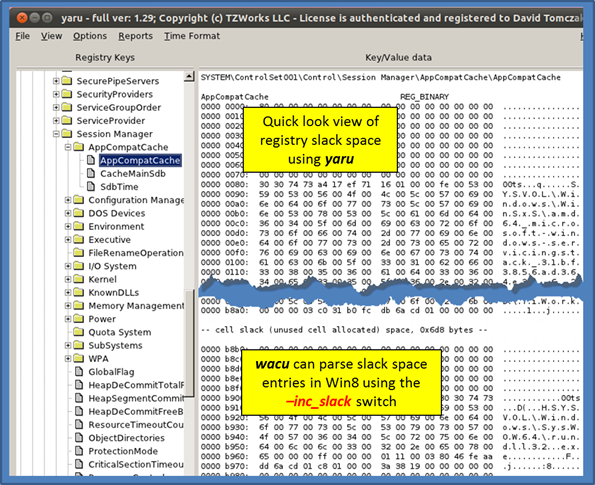Expand the SecurityProviders key
The image size is (595, 485).
point(56,94)
